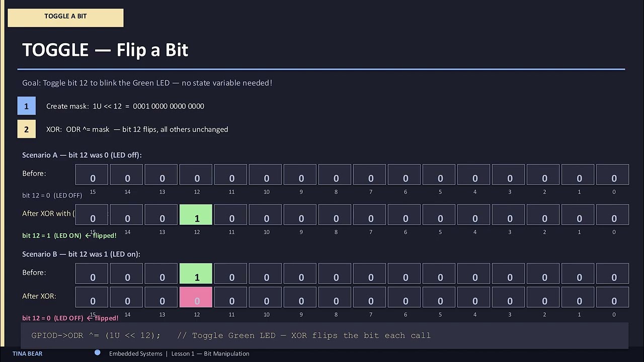Click bit 15 cell in Scenario A Before row

pos(92,174)
